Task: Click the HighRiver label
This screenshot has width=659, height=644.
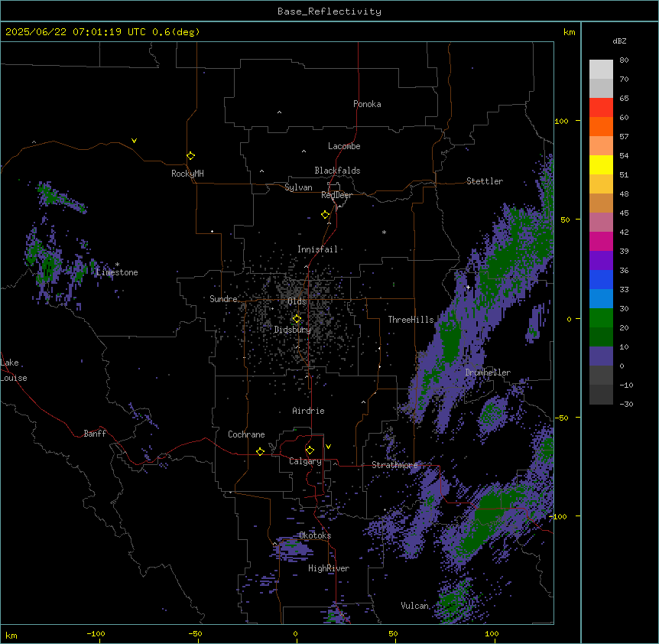Action: coord(329,568)
